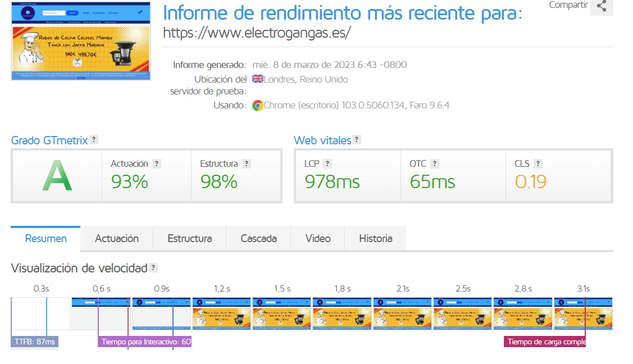Click the 'Informe de rendimiento más reciente para:' title
This screenshot has height=364, width=633.
coord(343,13)
